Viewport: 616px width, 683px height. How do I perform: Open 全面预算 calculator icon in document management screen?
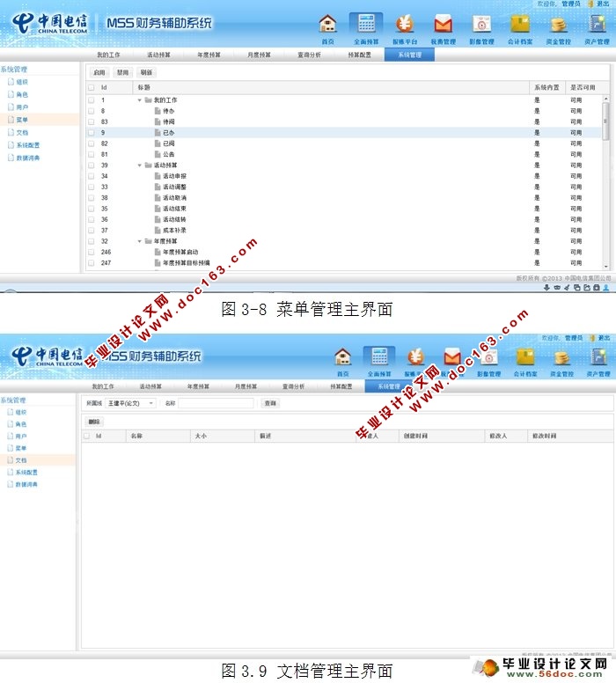point(379,356)
